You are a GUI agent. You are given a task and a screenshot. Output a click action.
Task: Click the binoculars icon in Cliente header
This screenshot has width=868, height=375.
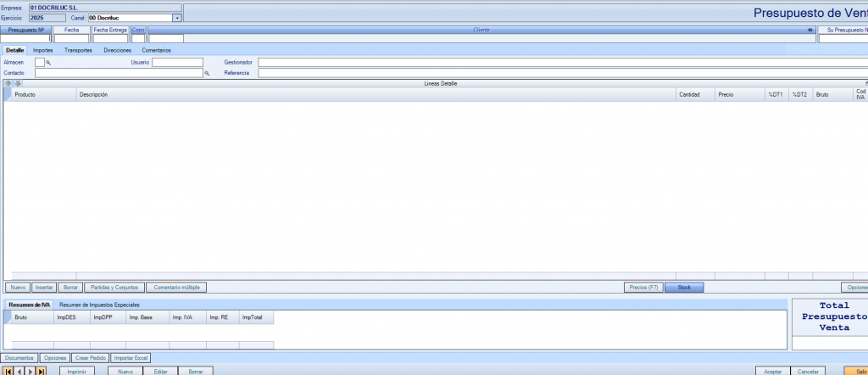(x=810, y=30)
